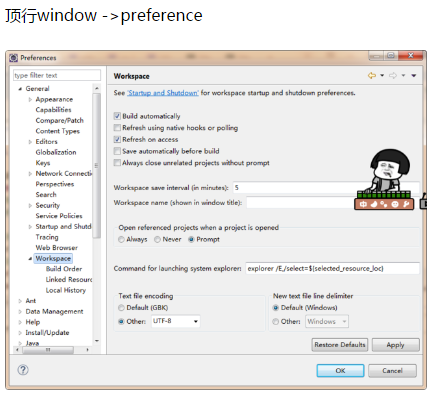Viewport: 446px width, 395px height.
Task: Select Search in the tree
Action: point(46,195)
